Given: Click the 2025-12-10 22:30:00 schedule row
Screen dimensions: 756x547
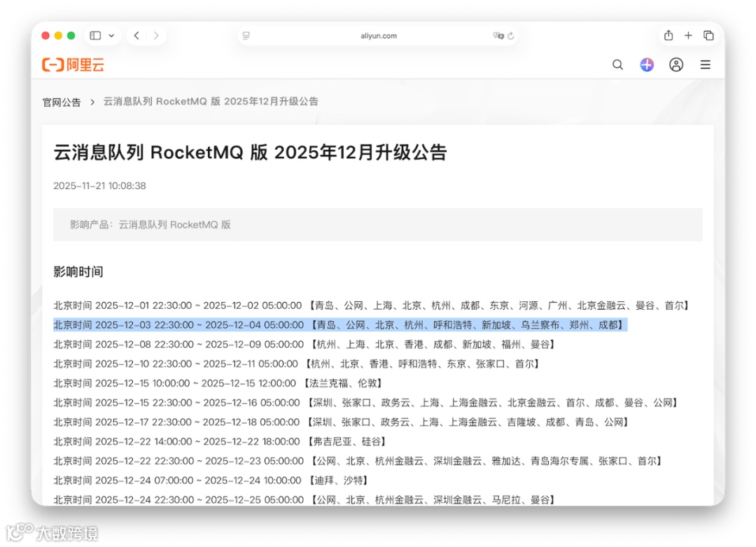Looking at the screenshot, I should [297, 363].
